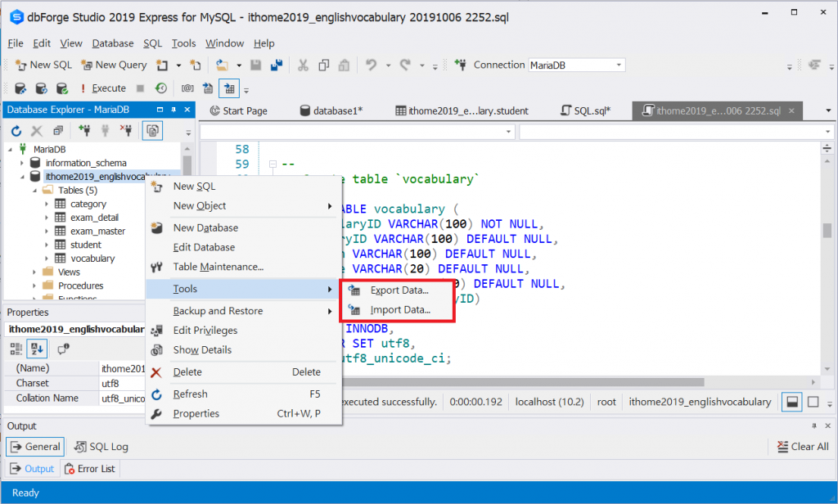Open the Error List tab
The height and width of the screenshot is (504, 838).
click(90, 469)
